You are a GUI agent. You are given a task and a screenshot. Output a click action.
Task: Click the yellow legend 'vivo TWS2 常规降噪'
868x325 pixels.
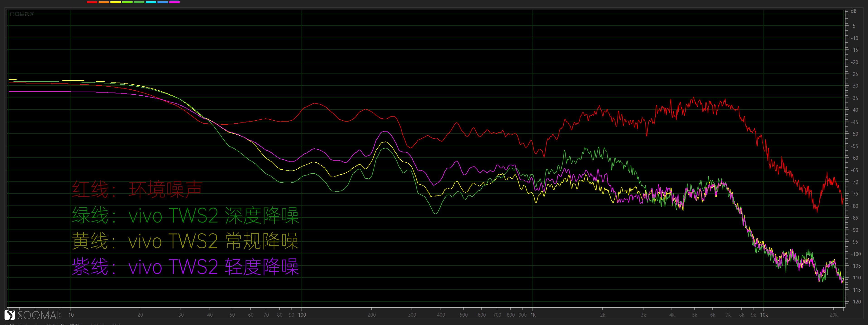point(214,241)
